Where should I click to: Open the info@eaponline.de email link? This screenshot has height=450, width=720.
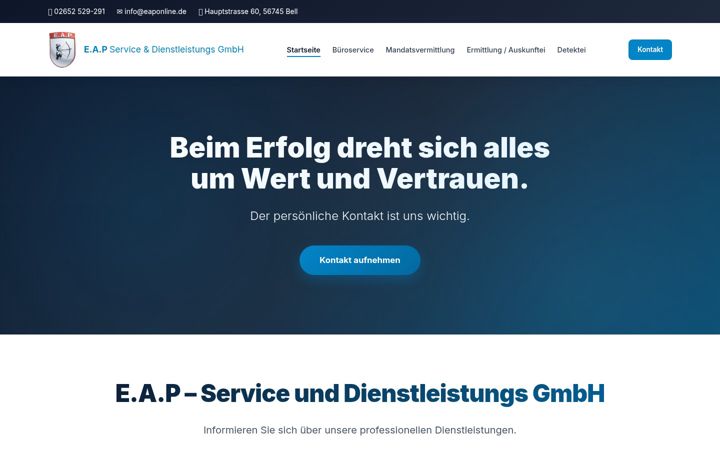[x=155, y=11]
